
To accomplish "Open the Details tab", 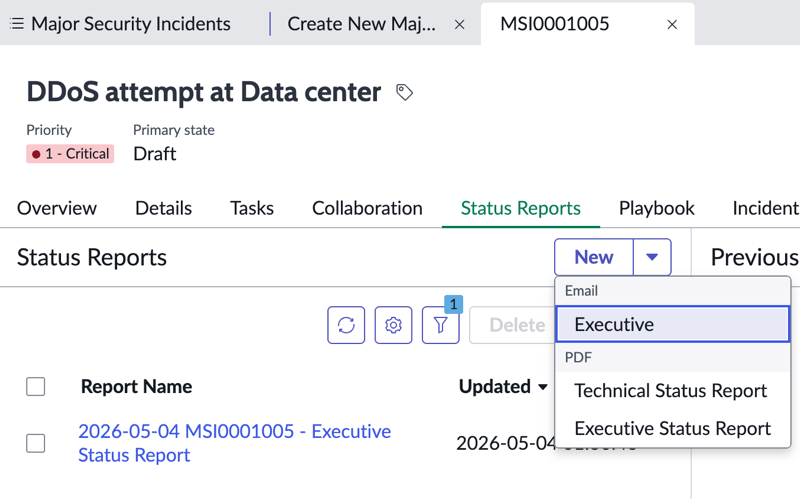I will tap(163, 208).
